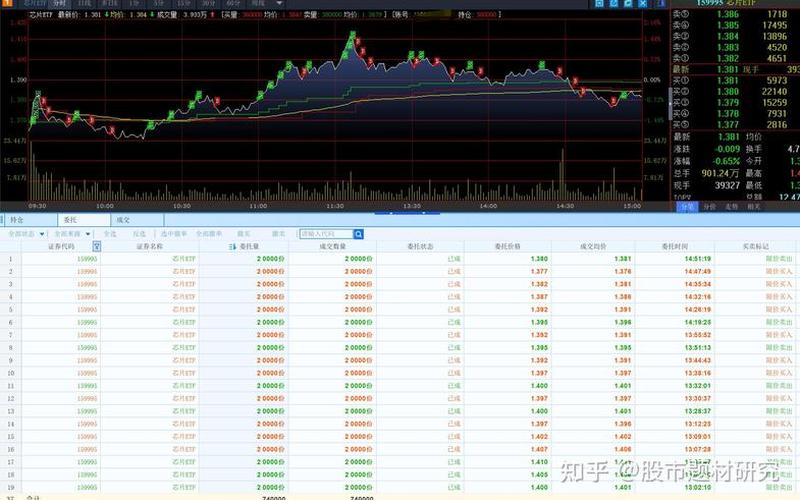
Task: Click the 全部撤单 cancel all orders button
Action: click(x=210, y=233)
